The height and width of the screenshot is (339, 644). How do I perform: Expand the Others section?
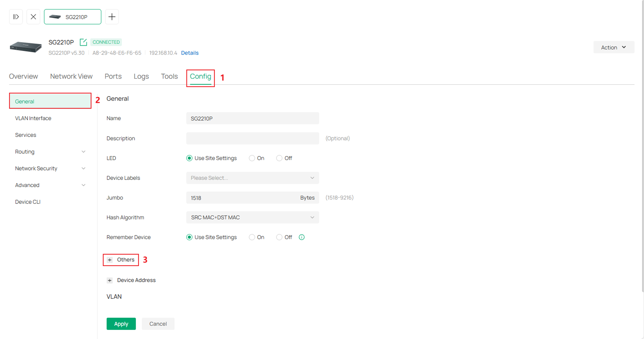pos(110,260)
